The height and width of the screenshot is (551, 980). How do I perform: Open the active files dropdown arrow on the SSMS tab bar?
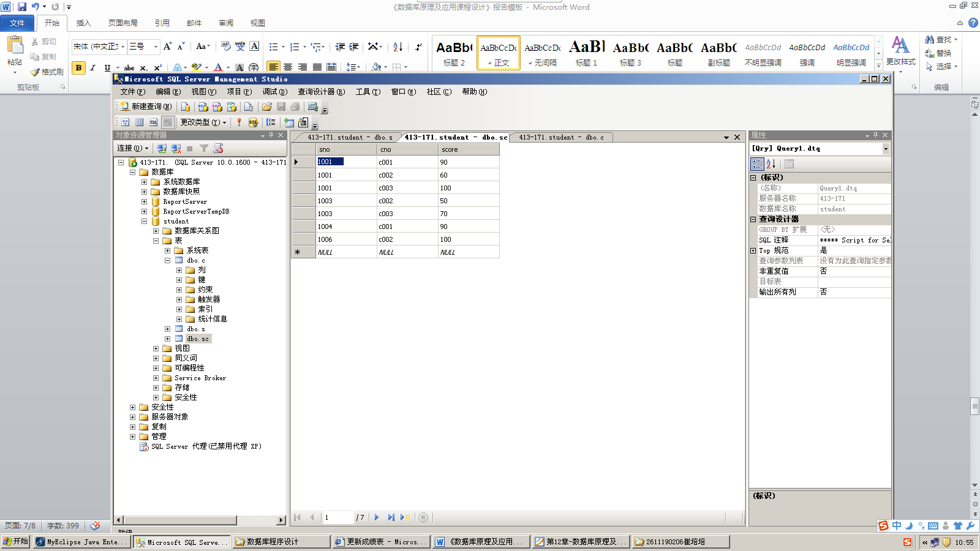[x=726, y=138]
